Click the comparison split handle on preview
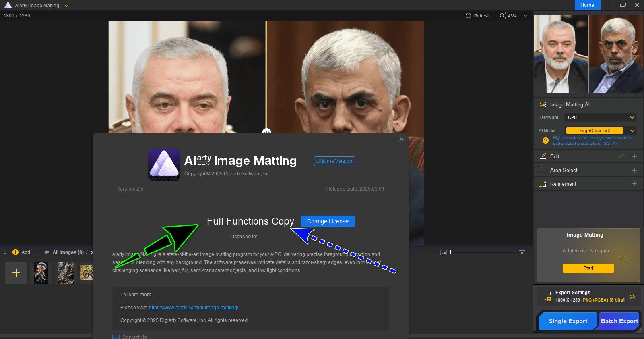The image size is (644, 339). [266, 131]
